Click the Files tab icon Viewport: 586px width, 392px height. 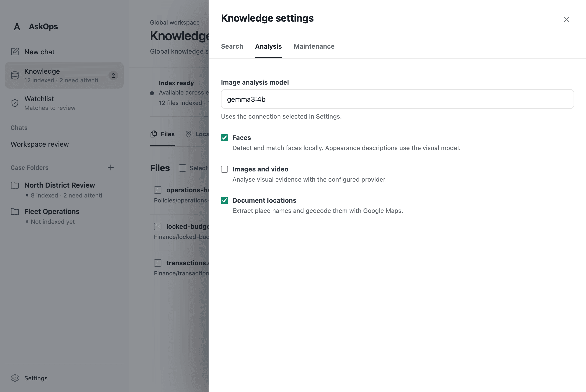click(x=154, y=134)
